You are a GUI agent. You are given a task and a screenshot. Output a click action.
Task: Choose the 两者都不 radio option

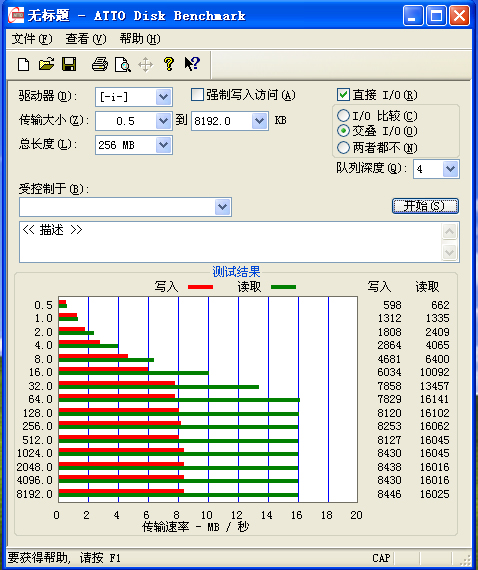coord(343,148)
